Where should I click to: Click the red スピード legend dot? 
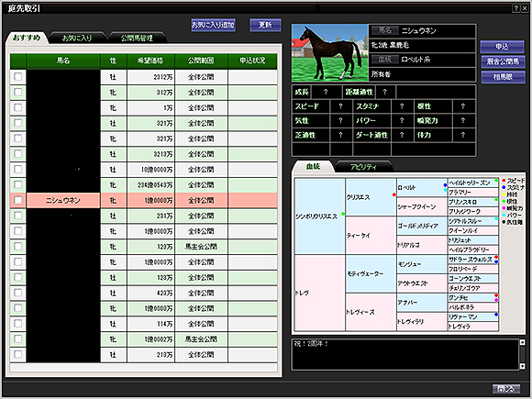click(504, 180)
